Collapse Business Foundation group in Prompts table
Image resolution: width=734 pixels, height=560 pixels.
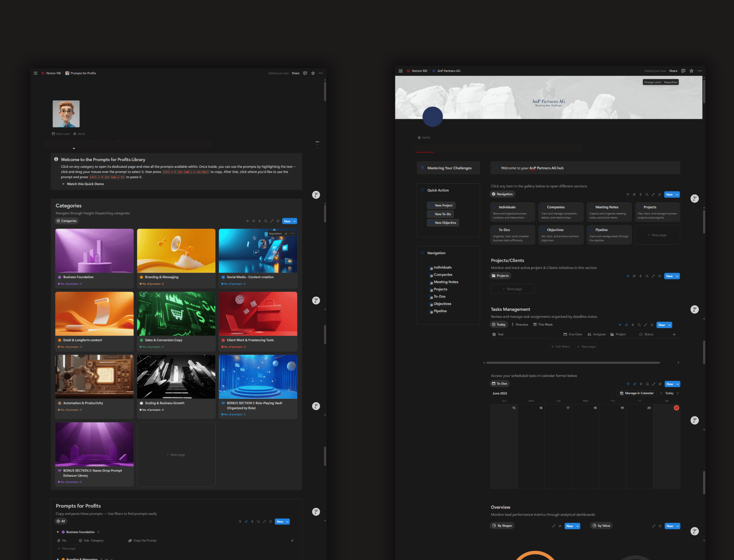pyautogui.click(x=58, y=532)
